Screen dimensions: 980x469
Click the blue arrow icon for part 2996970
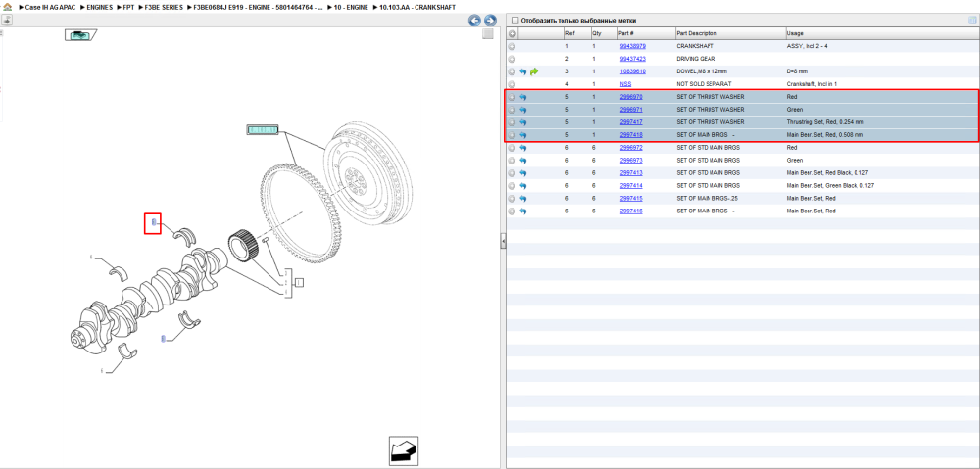[523, 97]
